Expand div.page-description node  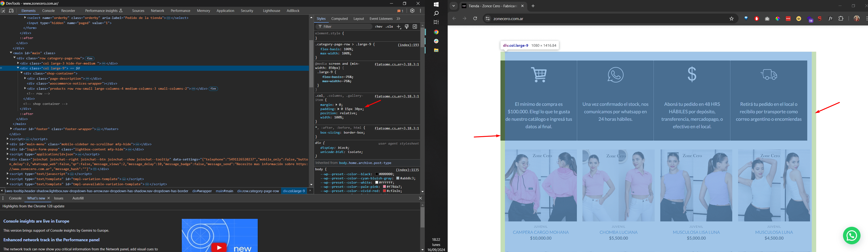click(x=25, y=78)
